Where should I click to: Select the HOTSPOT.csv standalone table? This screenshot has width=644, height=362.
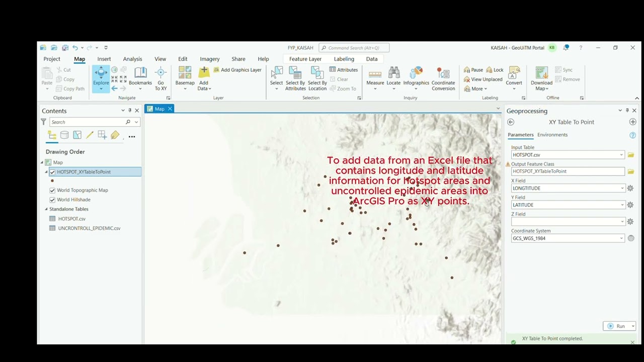point(71,219)
